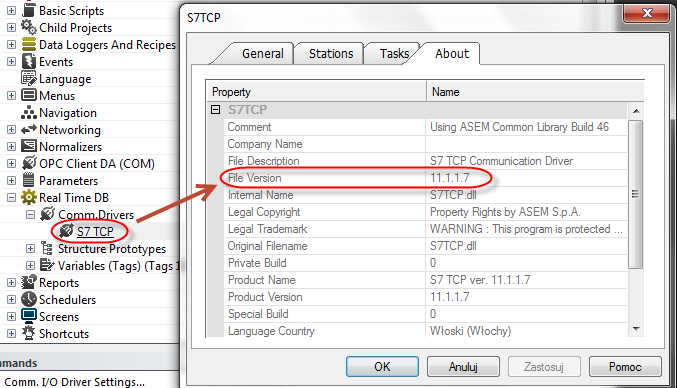Click the Language icon in project tree
Image resolution: width=677 pixels, height=388 pixels.
[x=28, y=78]
